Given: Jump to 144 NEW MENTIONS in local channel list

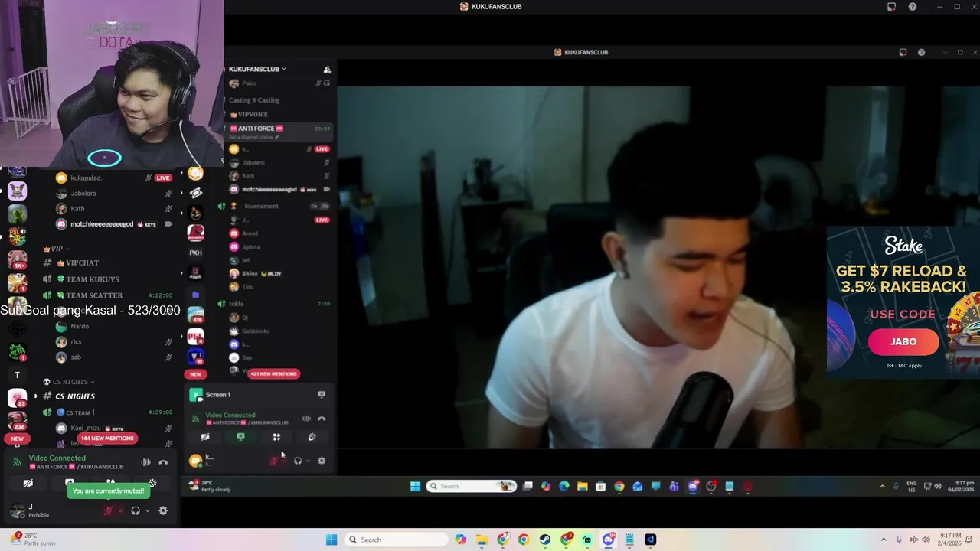Looking at the screenshot, I should pos(107,438).
